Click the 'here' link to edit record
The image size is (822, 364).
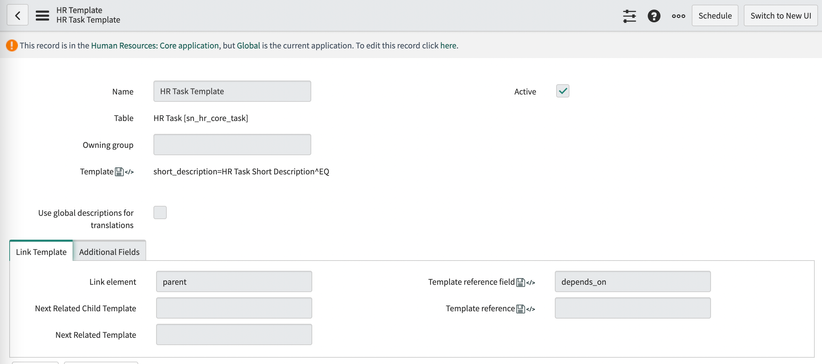[x=448, y=46]
